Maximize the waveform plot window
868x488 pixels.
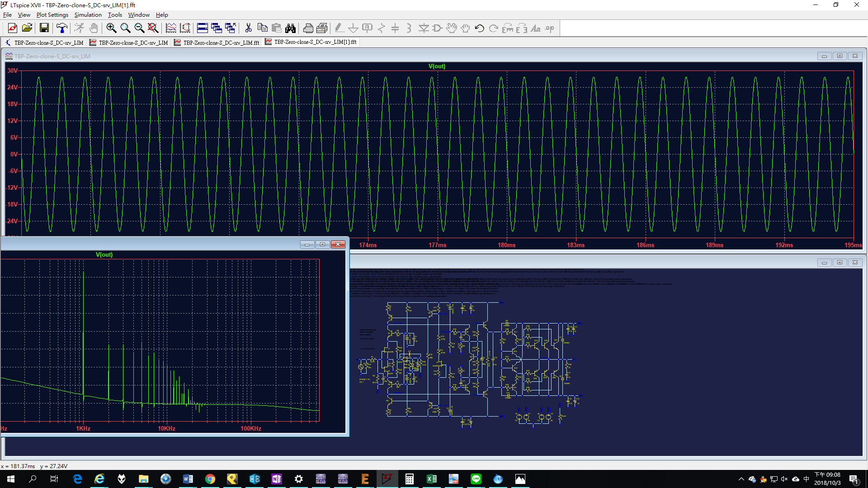click(x=840, y=56)
